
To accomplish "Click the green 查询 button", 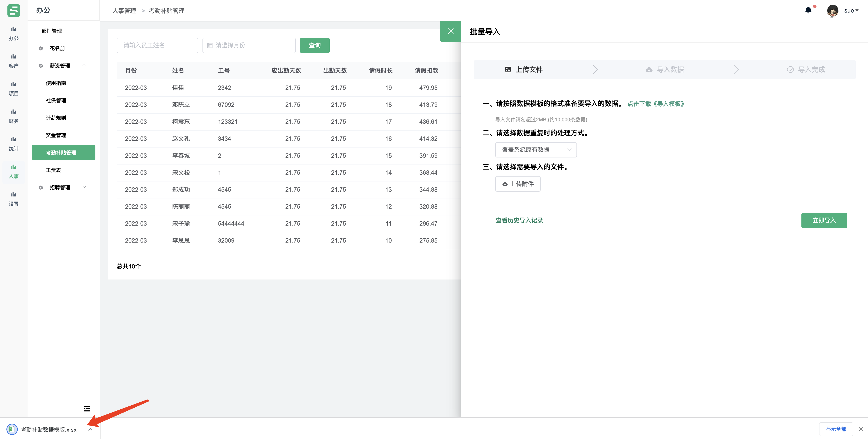I will coord(315,45).
